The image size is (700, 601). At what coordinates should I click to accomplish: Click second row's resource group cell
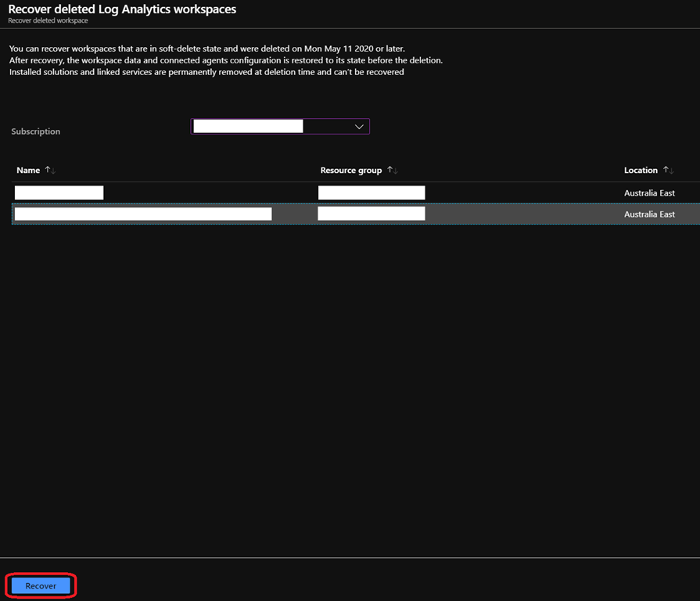[x=371, y=214]
